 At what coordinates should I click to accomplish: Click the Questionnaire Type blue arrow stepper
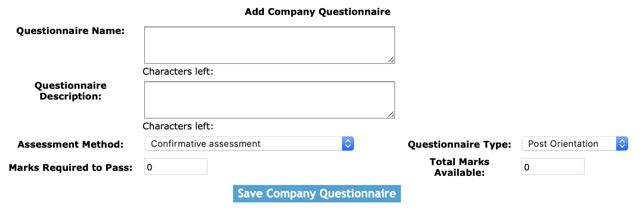[x=622, y=144]
